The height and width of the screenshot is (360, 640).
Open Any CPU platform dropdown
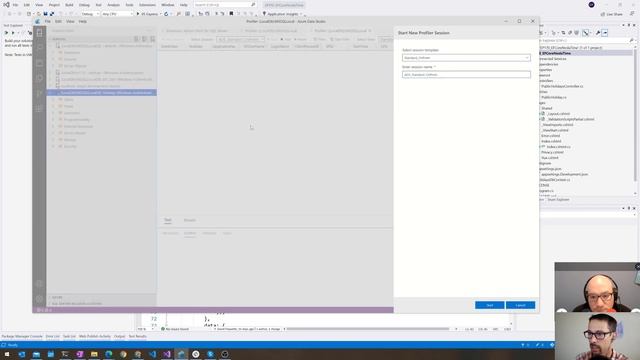(118, 14)
